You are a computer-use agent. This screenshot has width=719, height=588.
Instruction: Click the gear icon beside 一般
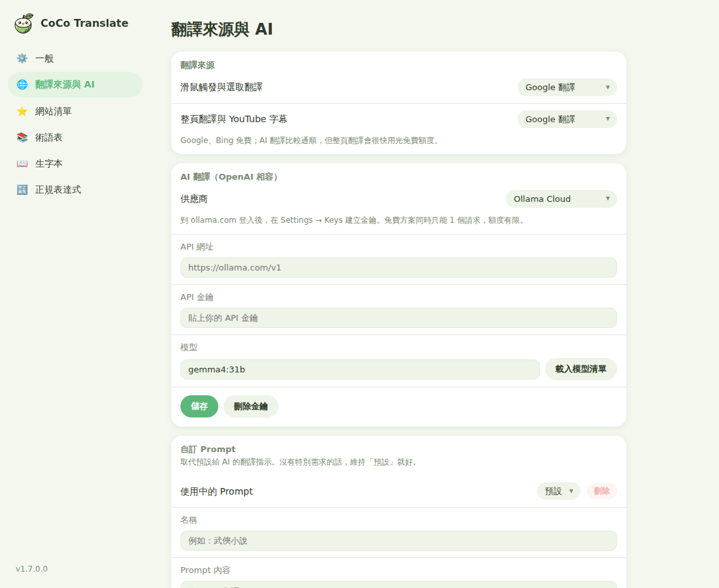[x=22, y=58]
